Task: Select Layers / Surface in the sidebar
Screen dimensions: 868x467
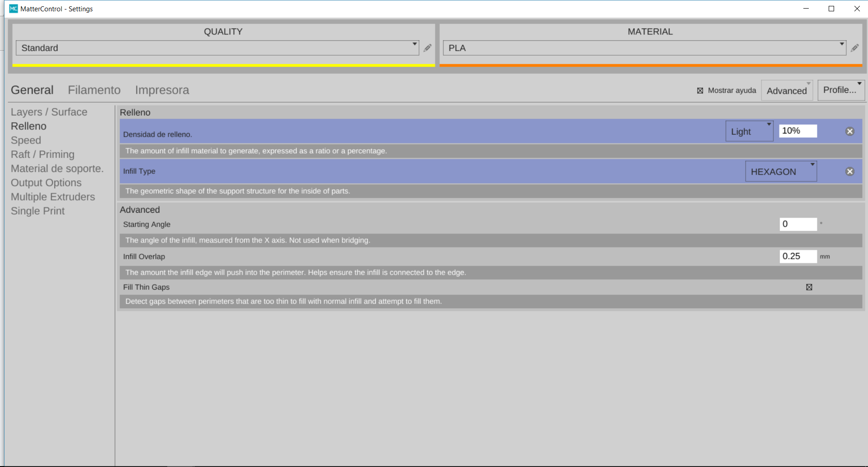Action: coord(49,112)
